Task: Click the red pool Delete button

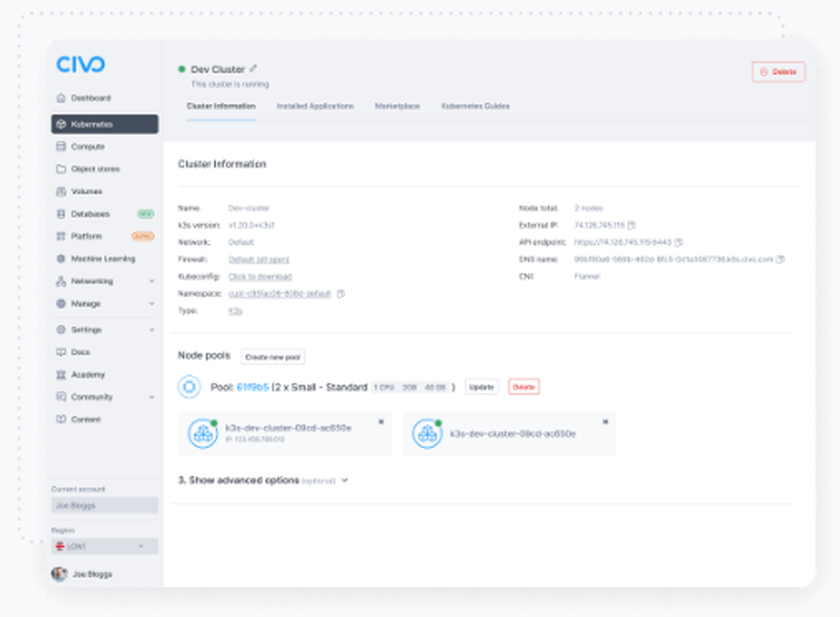Action: click(x=524, y=387)
